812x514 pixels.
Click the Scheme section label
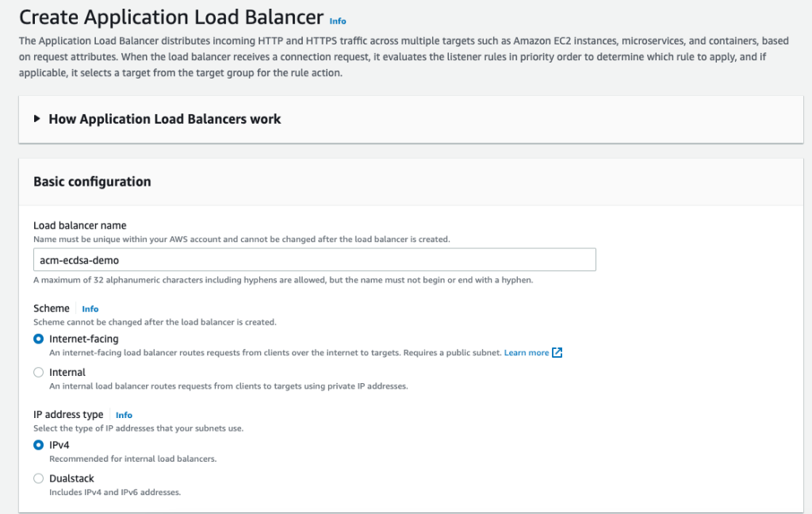coord(52,309)
